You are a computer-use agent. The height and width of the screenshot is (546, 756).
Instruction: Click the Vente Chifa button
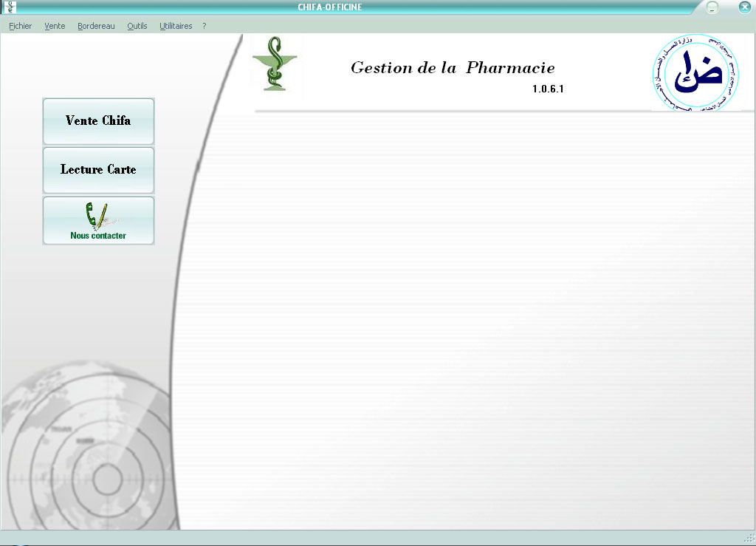coord(98,121)
